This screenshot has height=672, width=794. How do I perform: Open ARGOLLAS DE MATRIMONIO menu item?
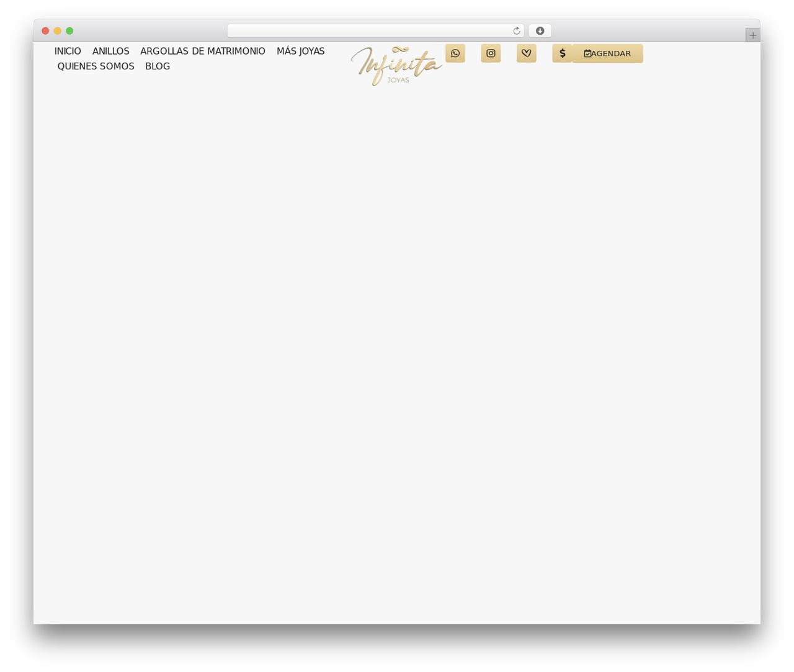203,51
